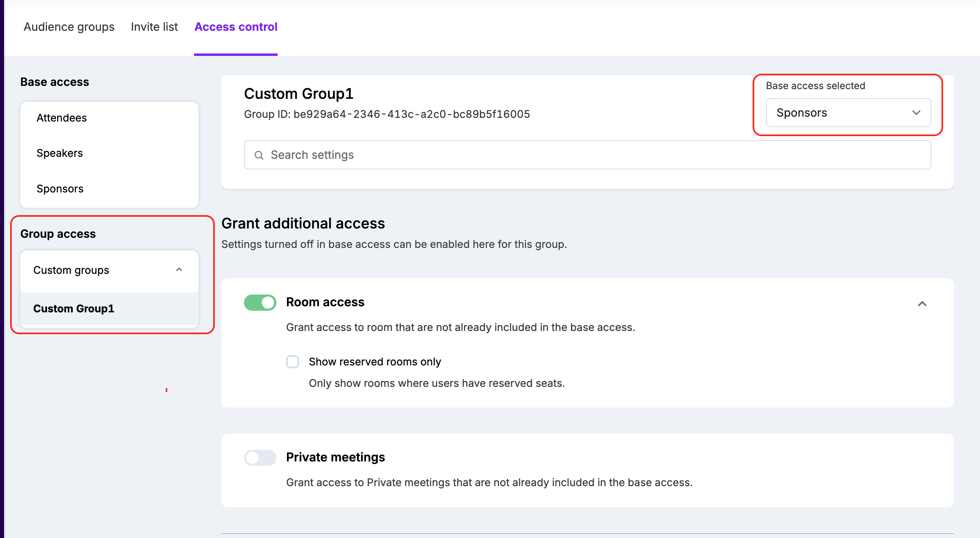Open the Invite list tab
This screenshot has width=980, height=538.
point(154,27)
